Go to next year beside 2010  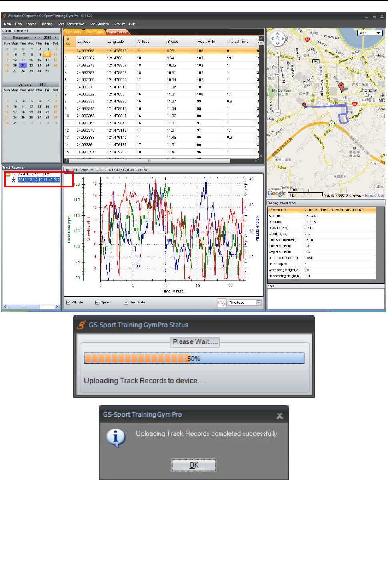(x=56, y=38)
